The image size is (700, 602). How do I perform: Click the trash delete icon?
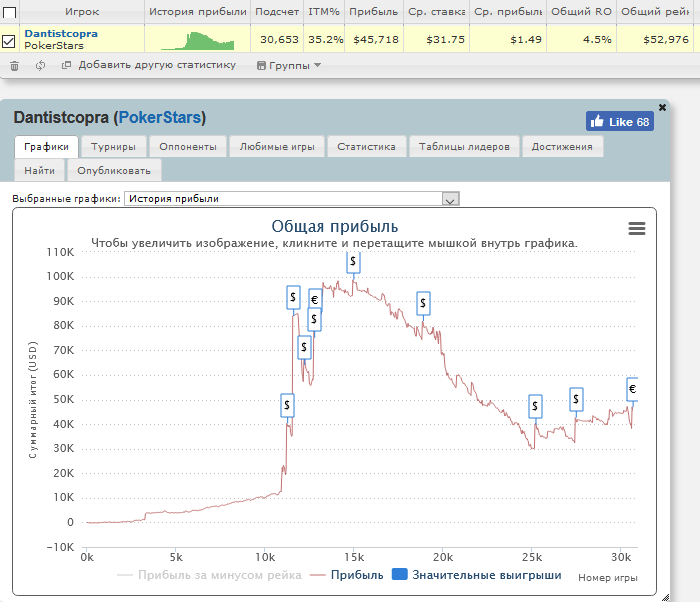(x=15, y=66)
